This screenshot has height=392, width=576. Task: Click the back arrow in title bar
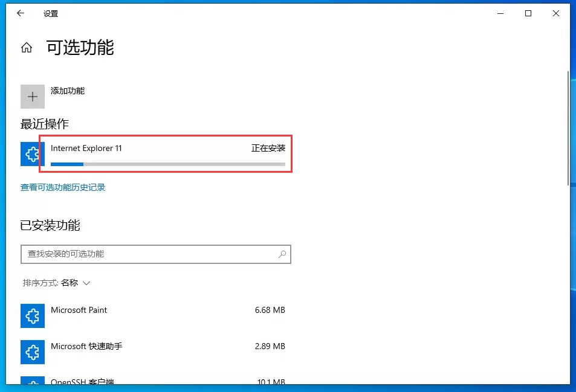(20, 13)
